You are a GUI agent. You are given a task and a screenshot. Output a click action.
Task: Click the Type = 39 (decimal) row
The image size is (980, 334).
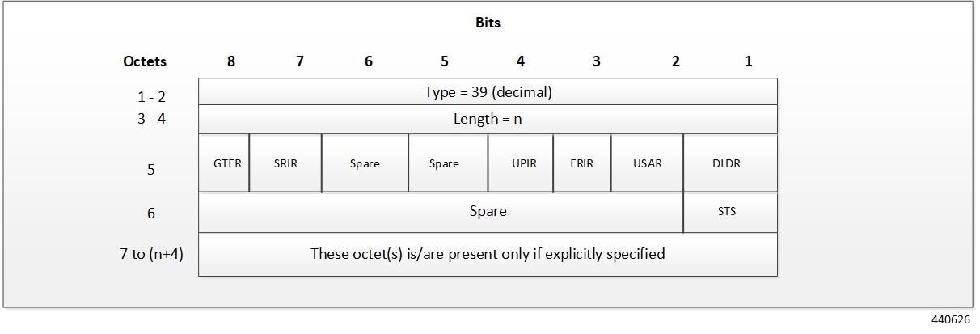coord(488,92)
